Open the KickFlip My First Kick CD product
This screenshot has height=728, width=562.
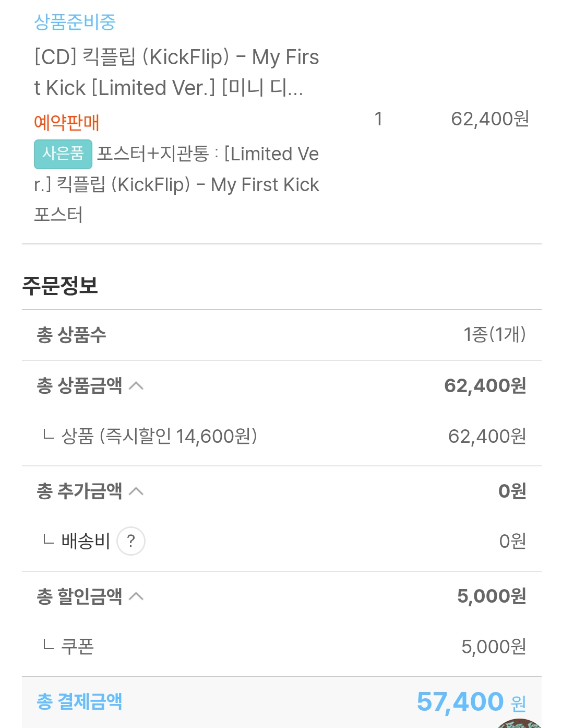176,72
